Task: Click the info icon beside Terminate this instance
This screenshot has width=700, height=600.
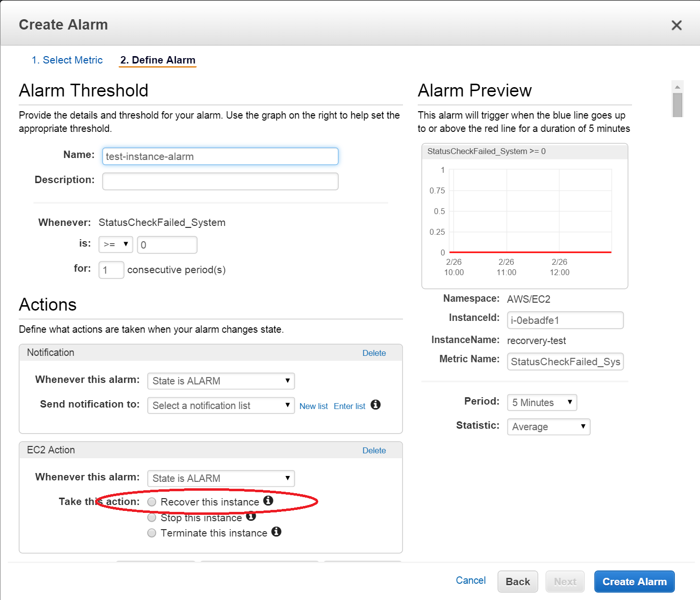Action: (276, 532)
